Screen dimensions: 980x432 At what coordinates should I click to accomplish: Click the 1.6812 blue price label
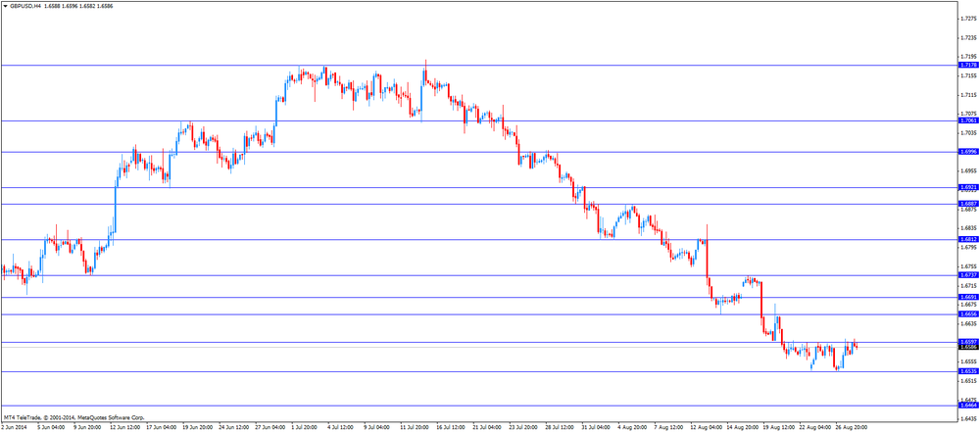click(967, 239)
